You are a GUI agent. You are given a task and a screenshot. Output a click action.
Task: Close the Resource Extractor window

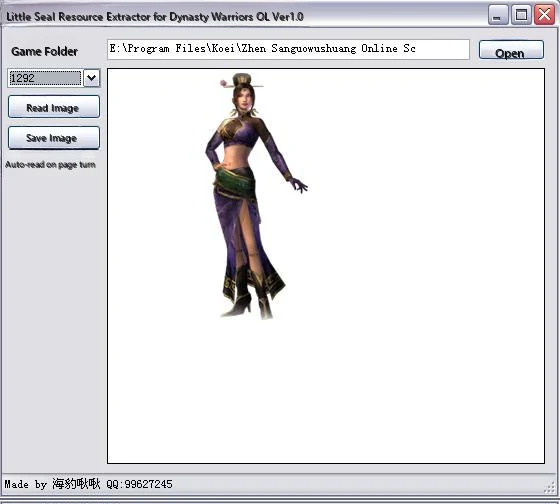tap(544, 15)
